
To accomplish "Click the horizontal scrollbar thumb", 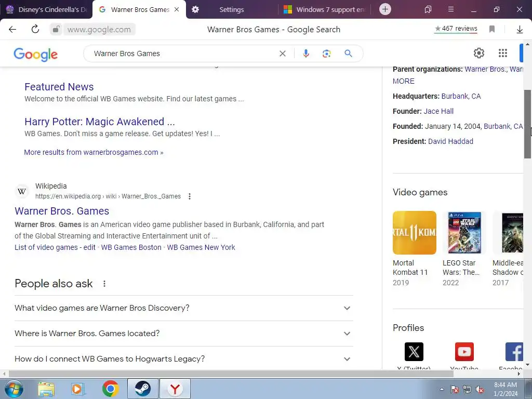I will 231,374.
